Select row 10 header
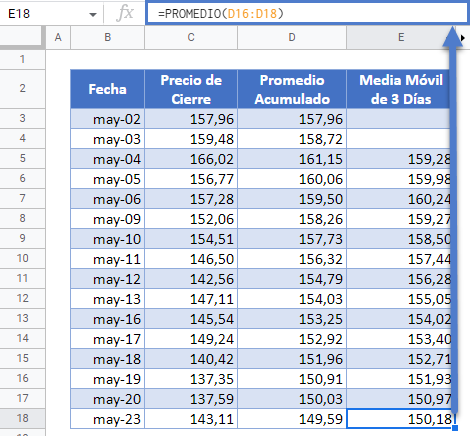Screen dimensions: 470x436 [22, 258]
